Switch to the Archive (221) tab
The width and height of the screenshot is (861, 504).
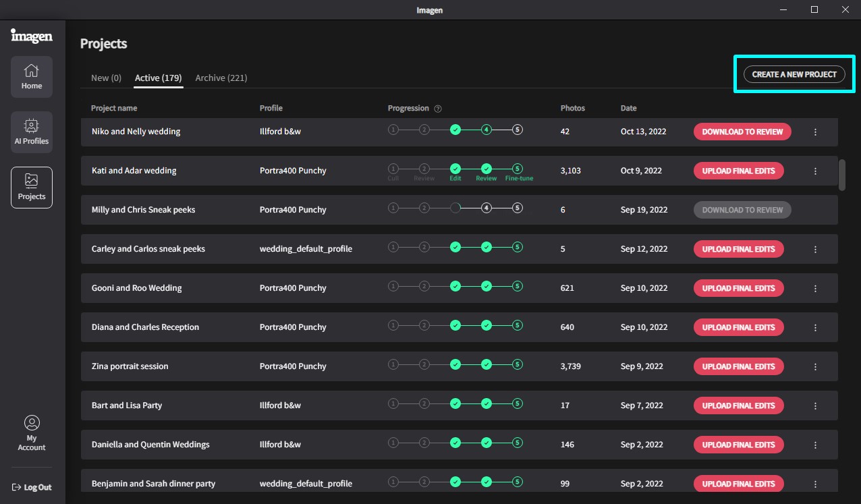(221, 78)
